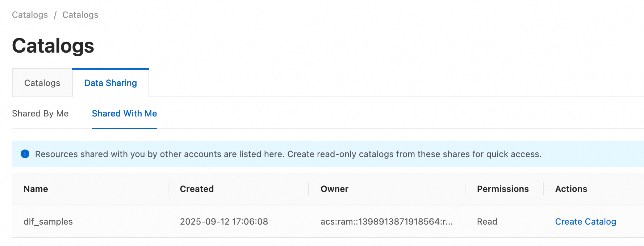Select the dlf_samples catalog name
The width and height of the screenshot is (644, 246).
click(x=48, y=221)
